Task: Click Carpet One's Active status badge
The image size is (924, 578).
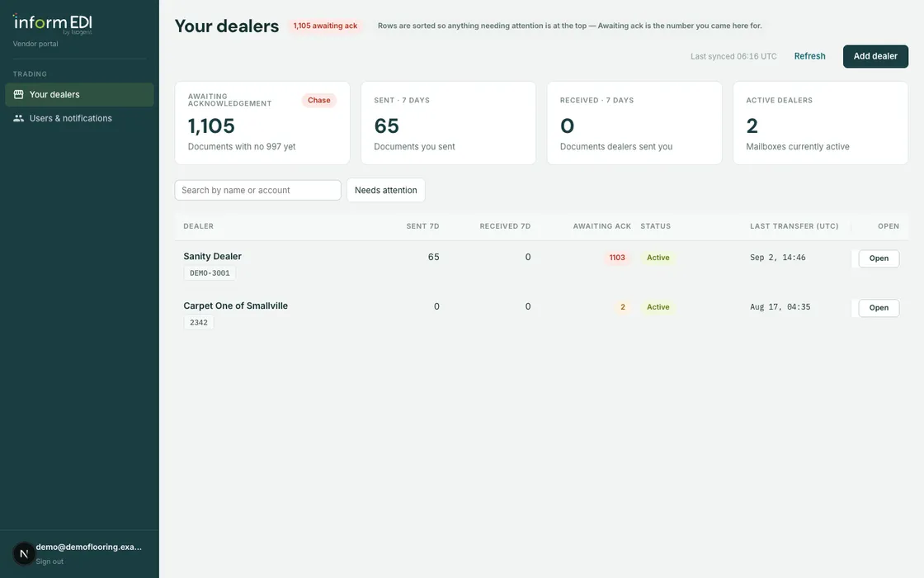Action: click(x=658, y=307)
